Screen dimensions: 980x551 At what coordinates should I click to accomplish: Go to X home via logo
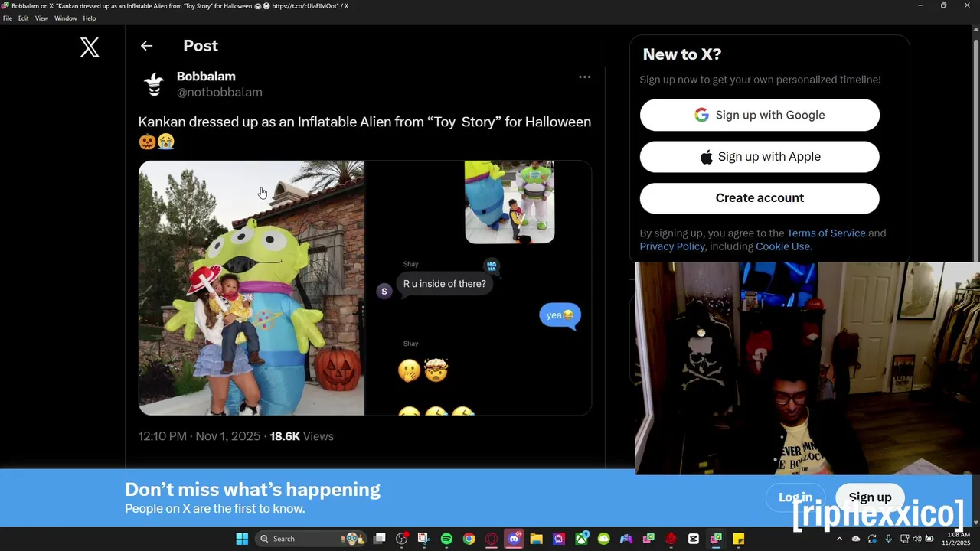coord(90,47)
